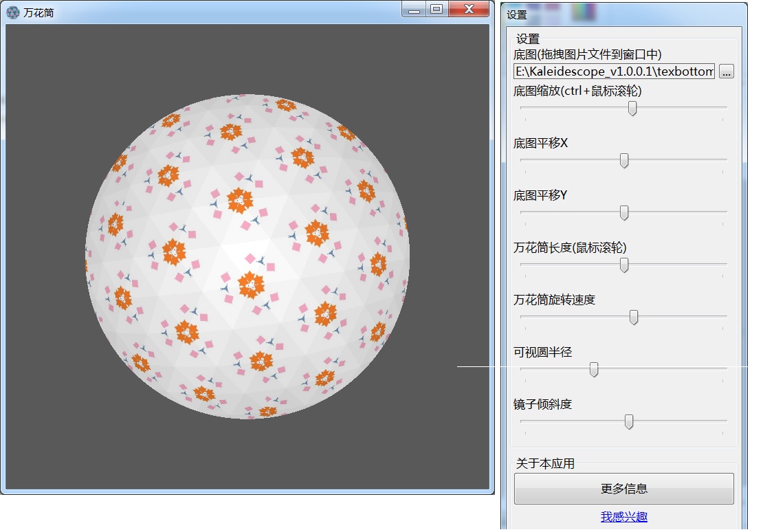774x532 pixels.
Task: Click the 关于本应用 group label
Action: (x=546, y=464)
